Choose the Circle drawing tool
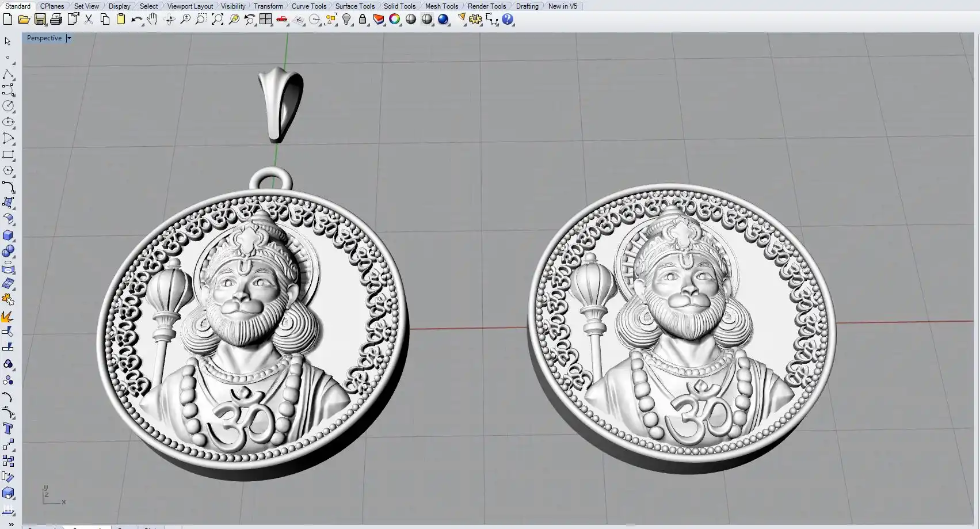 pyautogui.click(x=8, y=106)
